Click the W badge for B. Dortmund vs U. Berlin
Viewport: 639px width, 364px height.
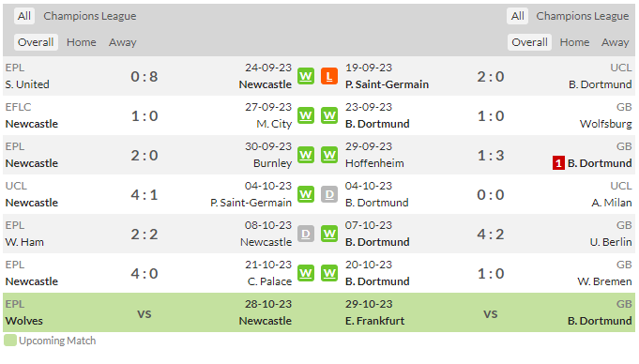click(329, 234)
